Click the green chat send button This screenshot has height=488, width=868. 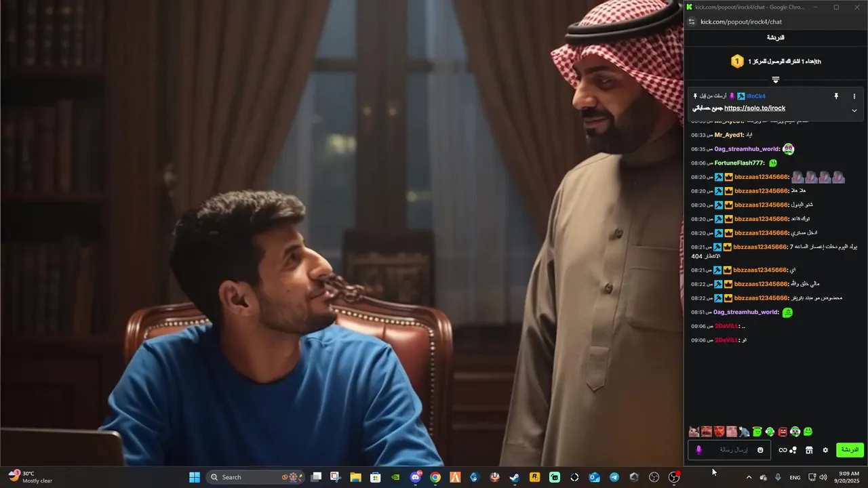click(x=850, y=450)
